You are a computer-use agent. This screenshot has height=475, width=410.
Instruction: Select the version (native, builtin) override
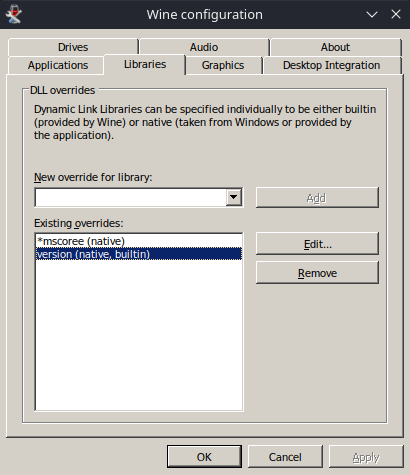(x=139, y=254)
